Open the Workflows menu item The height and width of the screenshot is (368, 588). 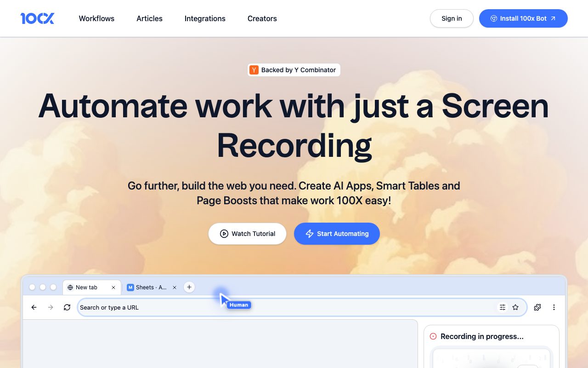tap(96, 18)
